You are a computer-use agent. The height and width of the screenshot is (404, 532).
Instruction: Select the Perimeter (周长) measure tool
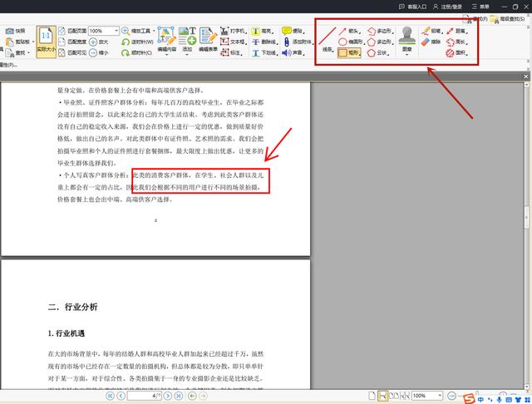[x=457, y=42]
